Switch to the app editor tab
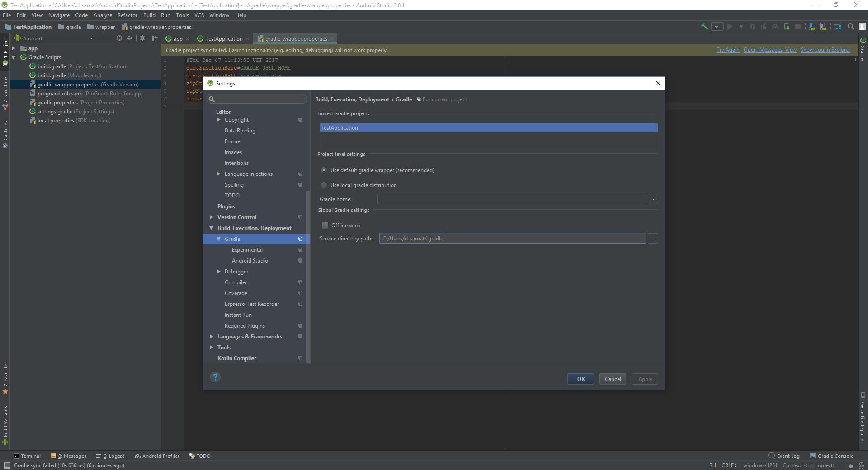This screenshot has height=470, width=868. tap(178, 39)
